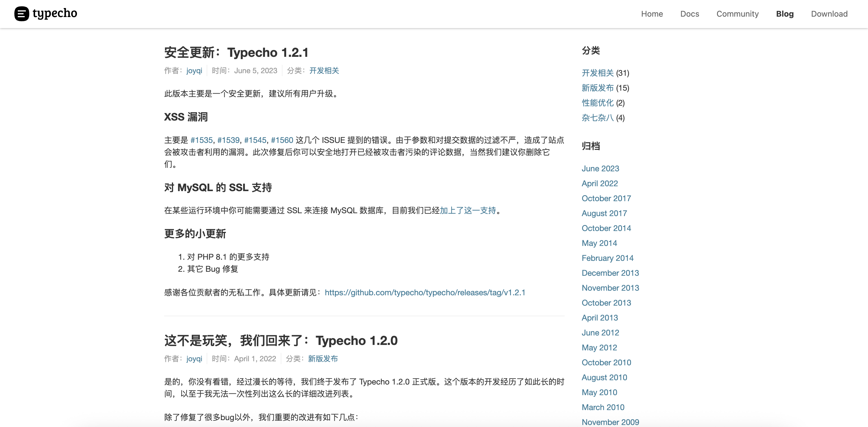Screen dimensions: 868x427
Task: Open the October 2017 archive
Action: [x=606, y=198]
